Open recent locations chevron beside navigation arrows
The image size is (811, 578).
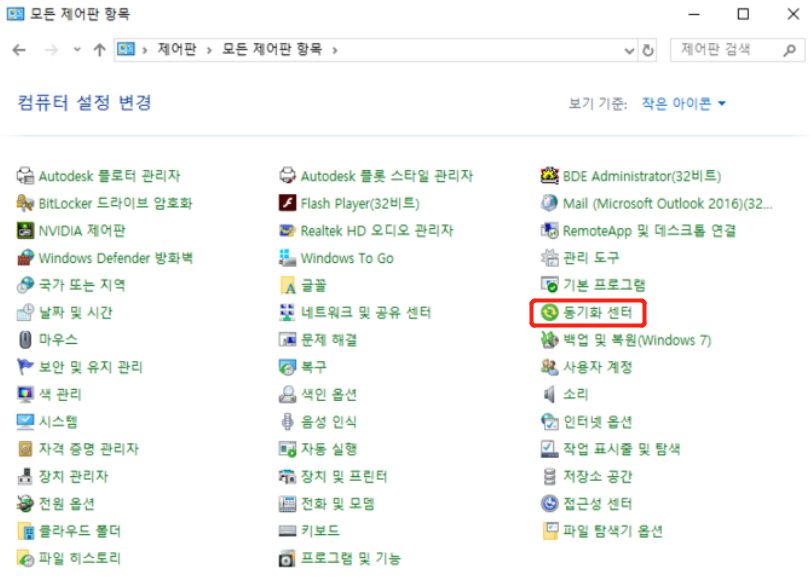point(76,49)
